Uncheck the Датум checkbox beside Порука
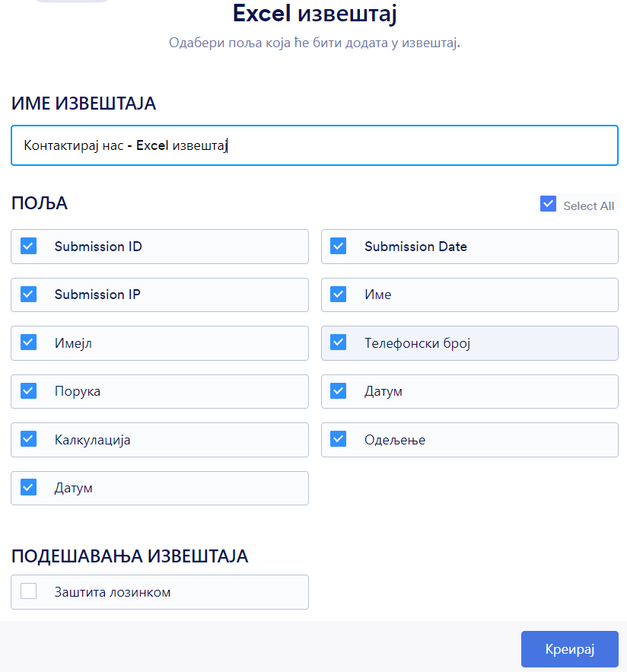This screenshot has height=672, width=627. tap(339, 390)
